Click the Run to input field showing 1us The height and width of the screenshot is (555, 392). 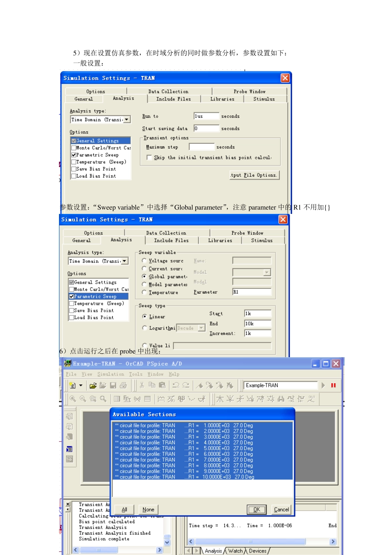[206, 116]
